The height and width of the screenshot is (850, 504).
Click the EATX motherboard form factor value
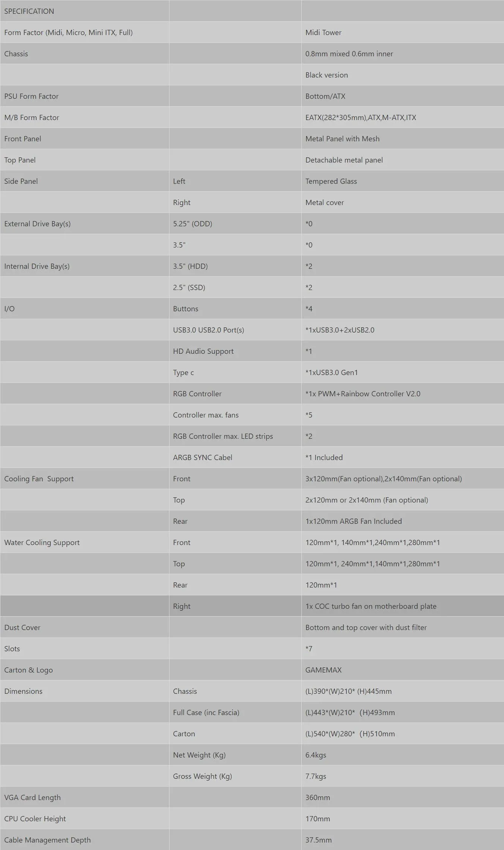tap(361, 117)
